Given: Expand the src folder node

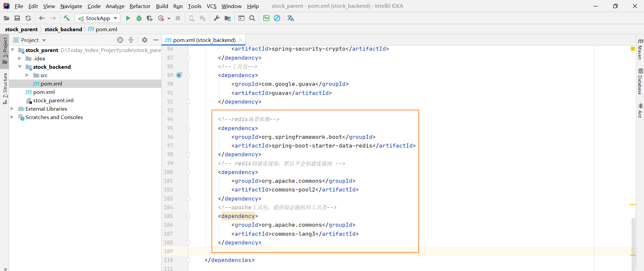Looking at the screenshot, I should tap(27, 75).
